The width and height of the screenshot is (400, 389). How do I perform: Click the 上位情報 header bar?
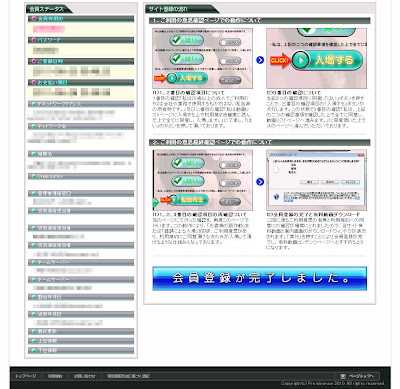[81, 341]
